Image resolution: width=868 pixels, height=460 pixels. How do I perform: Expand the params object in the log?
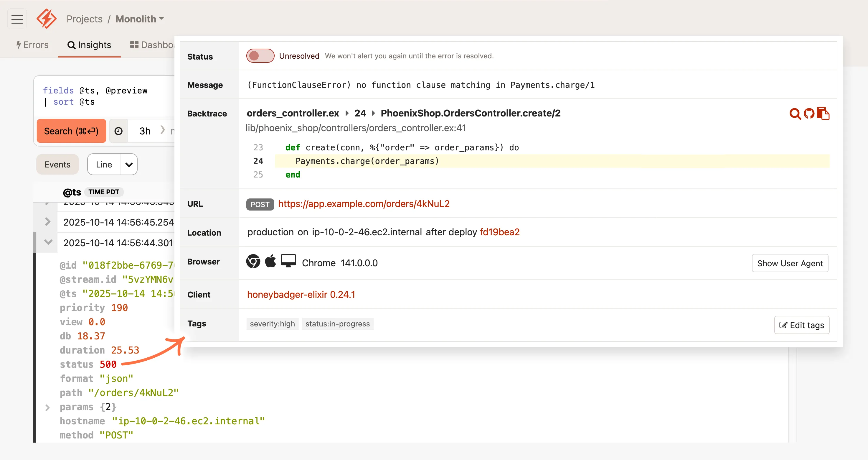point(47,408)
